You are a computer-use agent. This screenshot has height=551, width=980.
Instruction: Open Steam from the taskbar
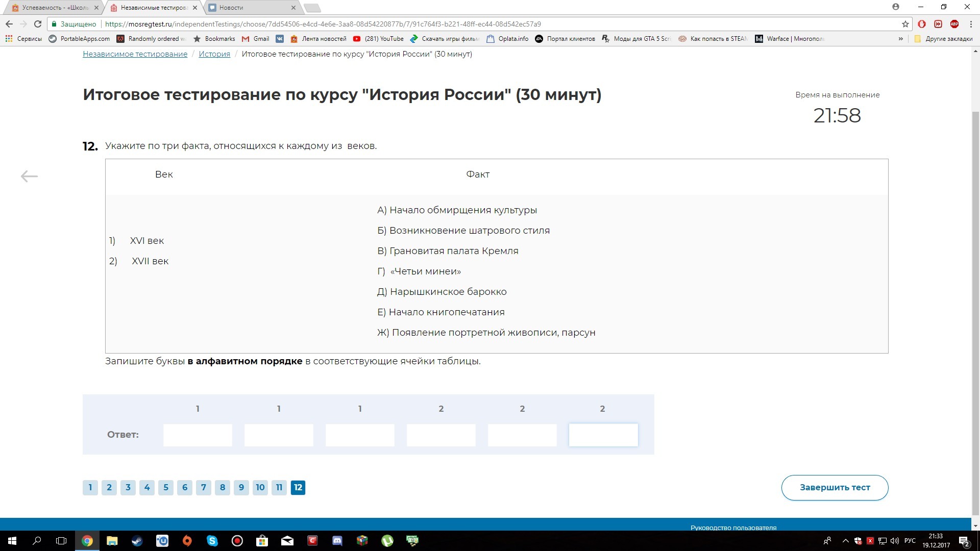pyautogui.click(x=137, y=541)
